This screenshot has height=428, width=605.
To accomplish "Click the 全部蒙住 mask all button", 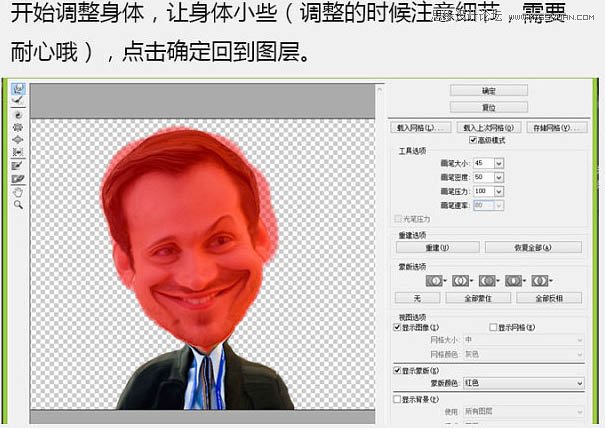I will click(478, 298).
